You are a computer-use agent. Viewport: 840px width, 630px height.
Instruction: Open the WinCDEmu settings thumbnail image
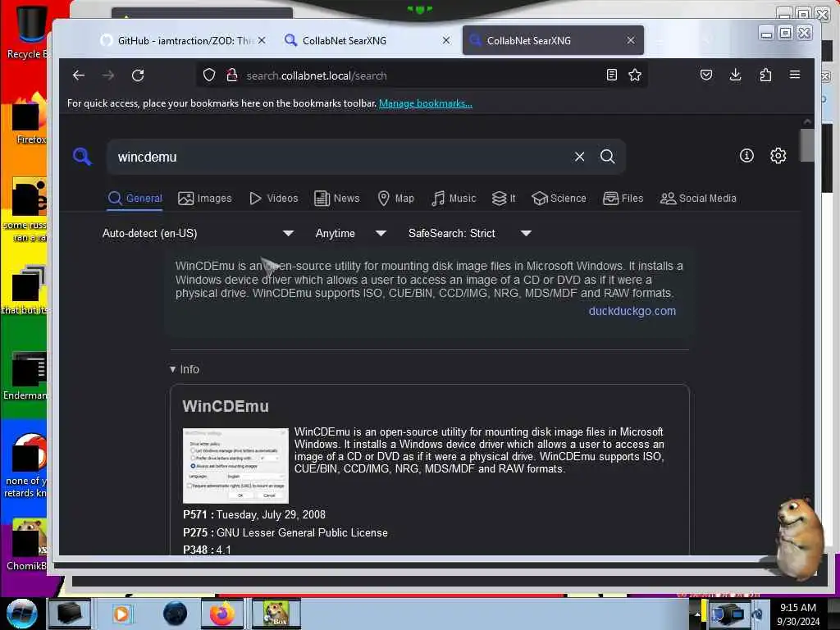(x=235, y=465)
